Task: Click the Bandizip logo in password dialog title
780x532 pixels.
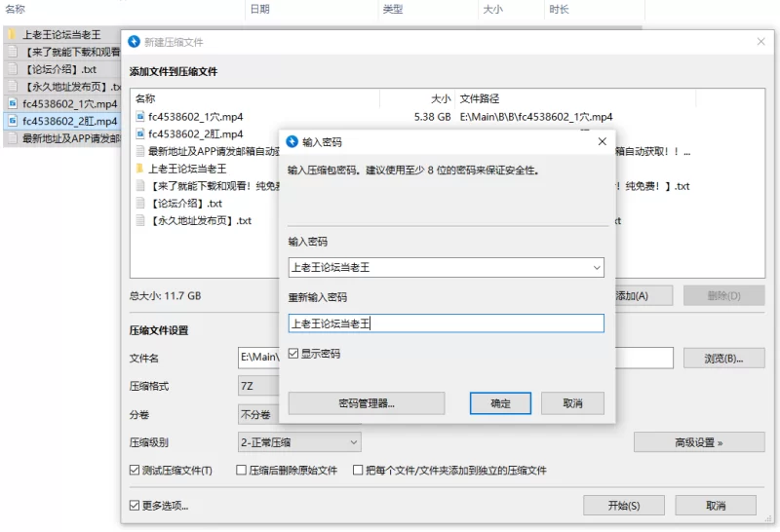Action: [292, 141]
